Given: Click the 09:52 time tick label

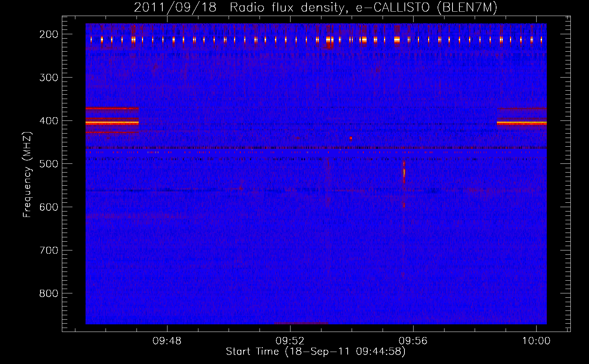Looking at the screenshot, I should click(290, 341).
